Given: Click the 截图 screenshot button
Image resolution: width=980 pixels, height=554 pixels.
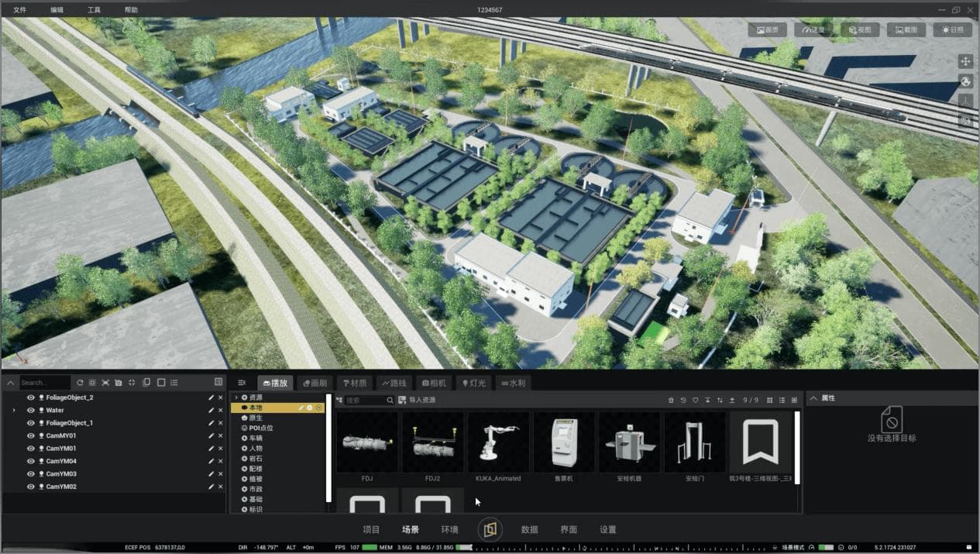Looking at the screenshot, I should pos(906,29).
